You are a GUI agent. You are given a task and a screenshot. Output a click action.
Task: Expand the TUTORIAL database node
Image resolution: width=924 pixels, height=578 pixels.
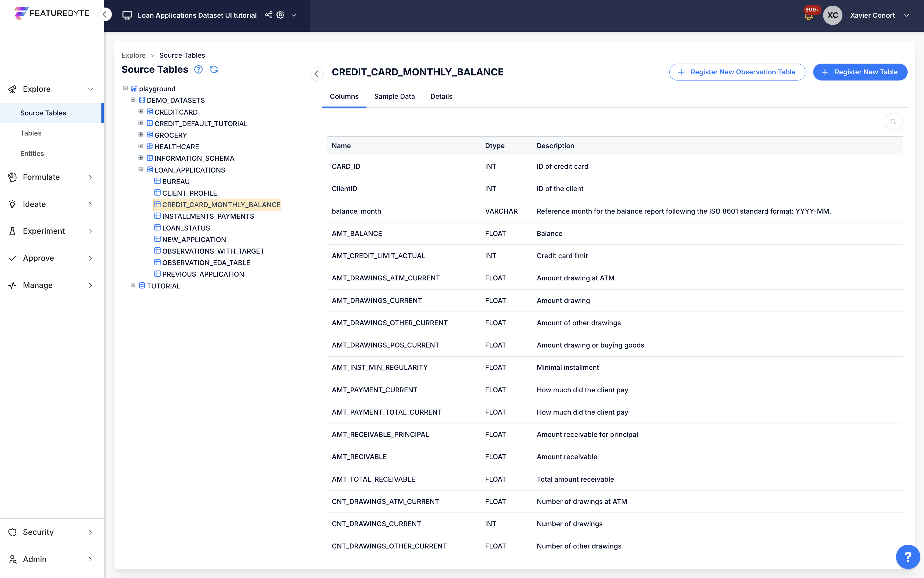[133, 285]
